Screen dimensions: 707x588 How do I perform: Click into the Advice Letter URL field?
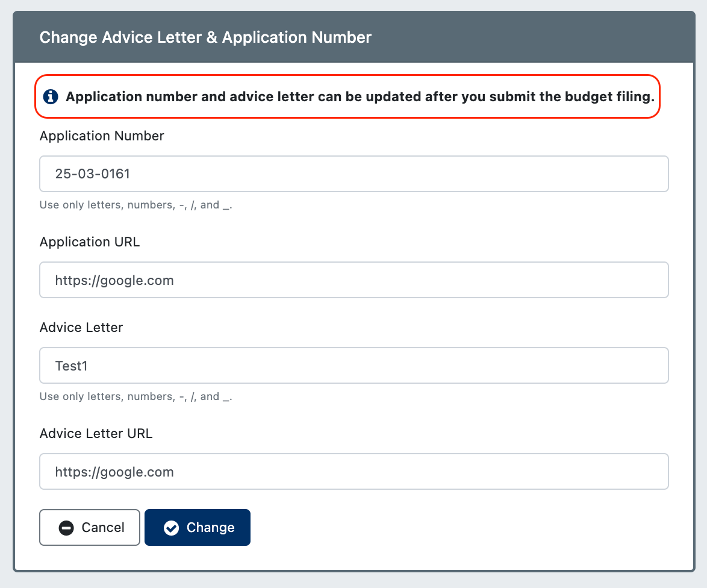coord(354,472)
